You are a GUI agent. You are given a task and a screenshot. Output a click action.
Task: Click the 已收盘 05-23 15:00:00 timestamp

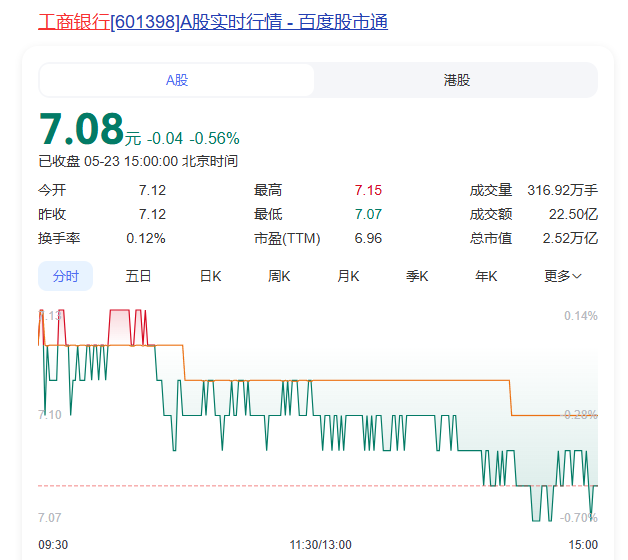pos(138,161)
